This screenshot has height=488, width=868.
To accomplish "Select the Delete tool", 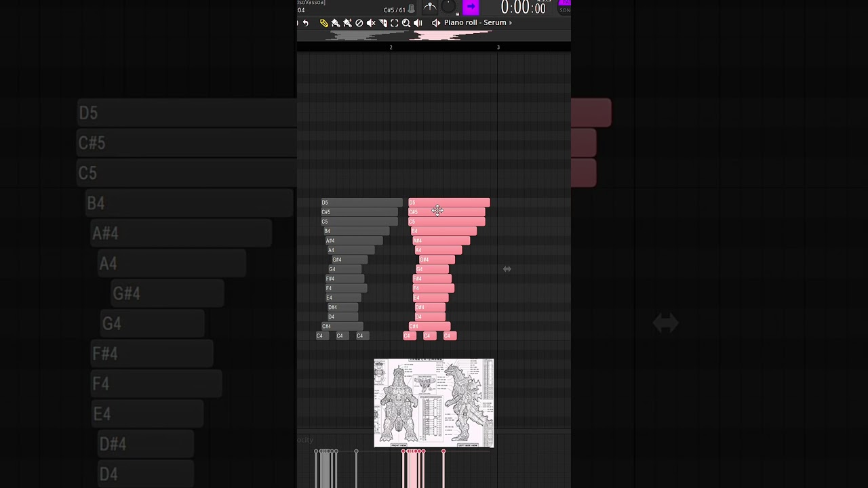I will coord(359,23).
